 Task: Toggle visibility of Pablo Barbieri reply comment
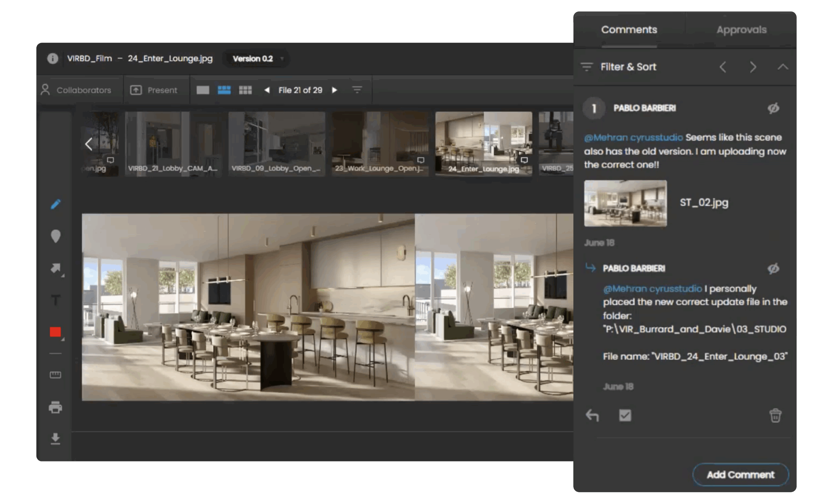pyautogui.click(x=773, y=268)
